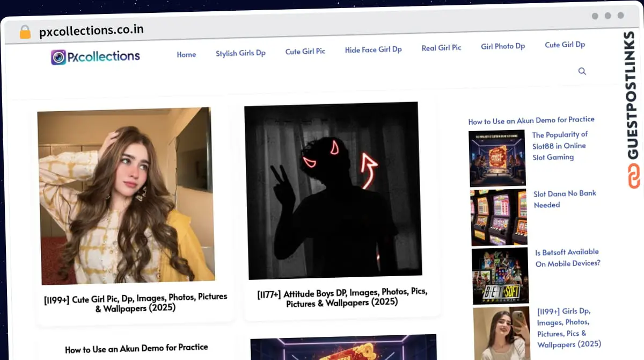Go to Hide Face Girl Dp page
This screenshot has width=644, height=360.
click(373, 49)
